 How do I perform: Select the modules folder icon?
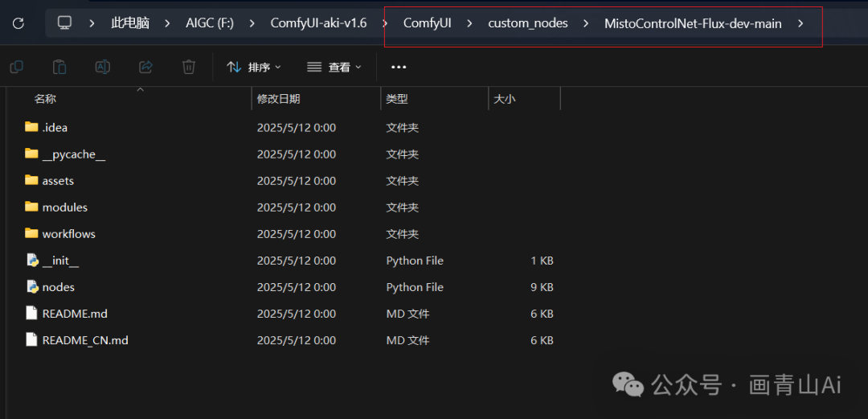[31, 207]
